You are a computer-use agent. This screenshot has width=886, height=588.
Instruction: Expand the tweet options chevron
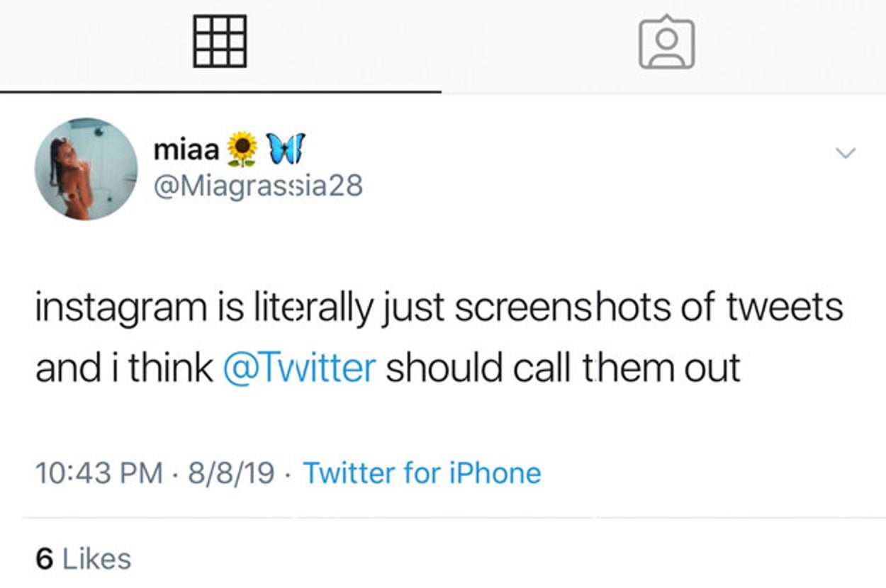tap(846, 153)
